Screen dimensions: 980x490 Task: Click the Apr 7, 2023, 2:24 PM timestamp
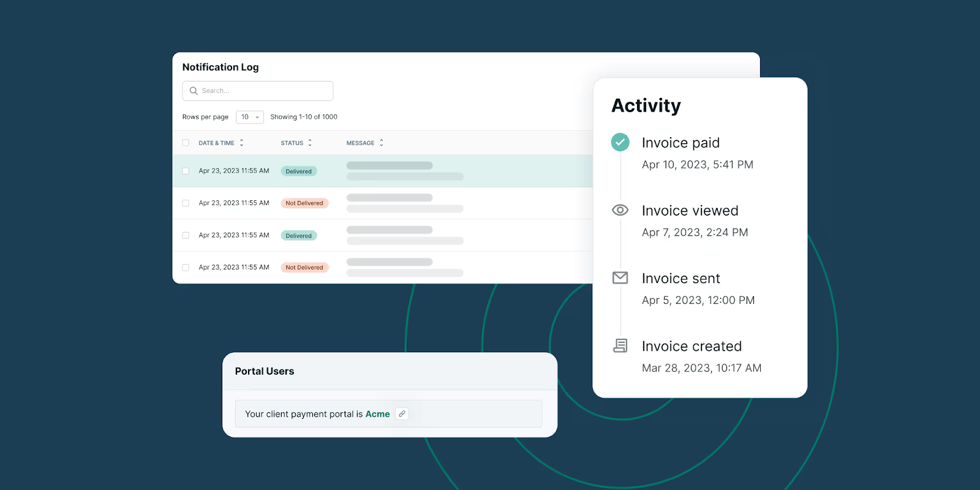[x=695, y=233]
